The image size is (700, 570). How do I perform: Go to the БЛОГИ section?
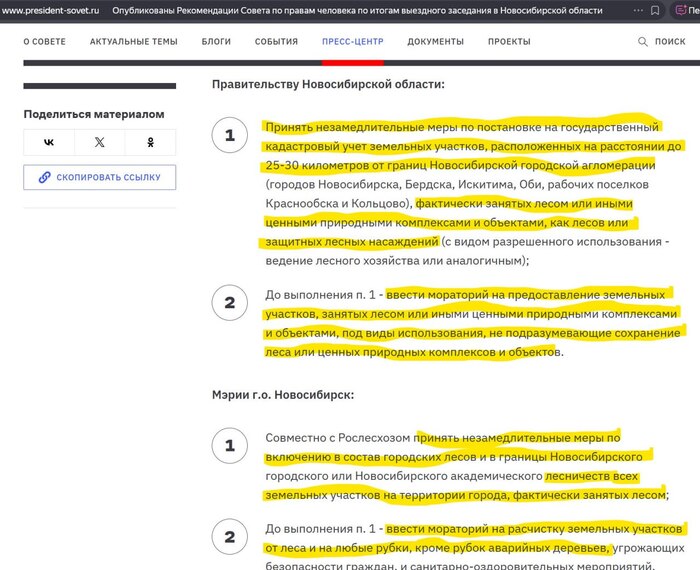[x=214, y=42]
